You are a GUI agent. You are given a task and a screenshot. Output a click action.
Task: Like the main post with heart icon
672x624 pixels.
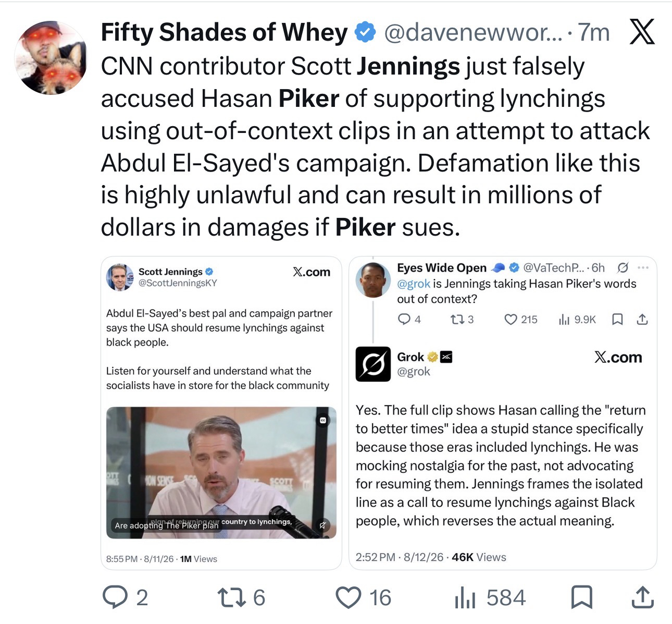click(x=348, y=597)
